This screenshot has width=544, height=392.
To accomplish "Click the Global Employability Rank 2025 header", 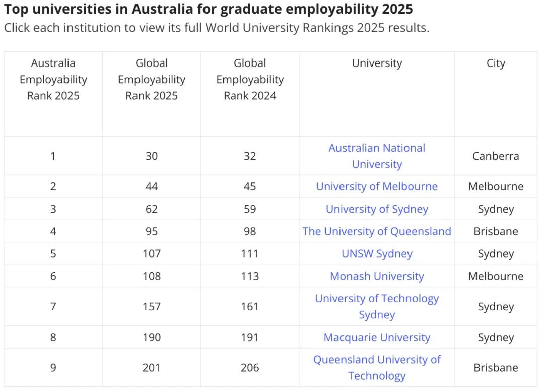I will [152, 80].
